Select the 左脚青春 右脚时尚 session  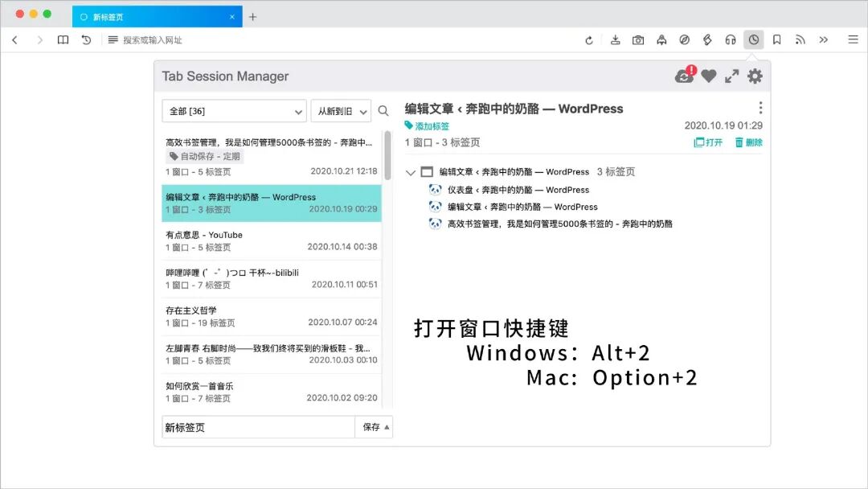click(272, 354)
